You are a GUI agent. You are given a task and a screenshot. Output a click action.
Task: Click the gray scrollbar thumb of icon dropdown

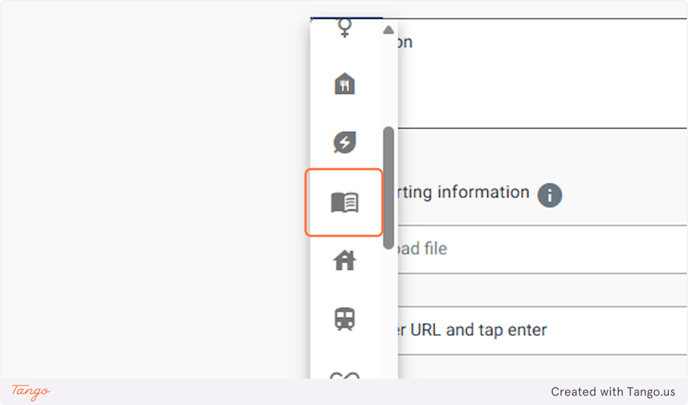(388, 188)
